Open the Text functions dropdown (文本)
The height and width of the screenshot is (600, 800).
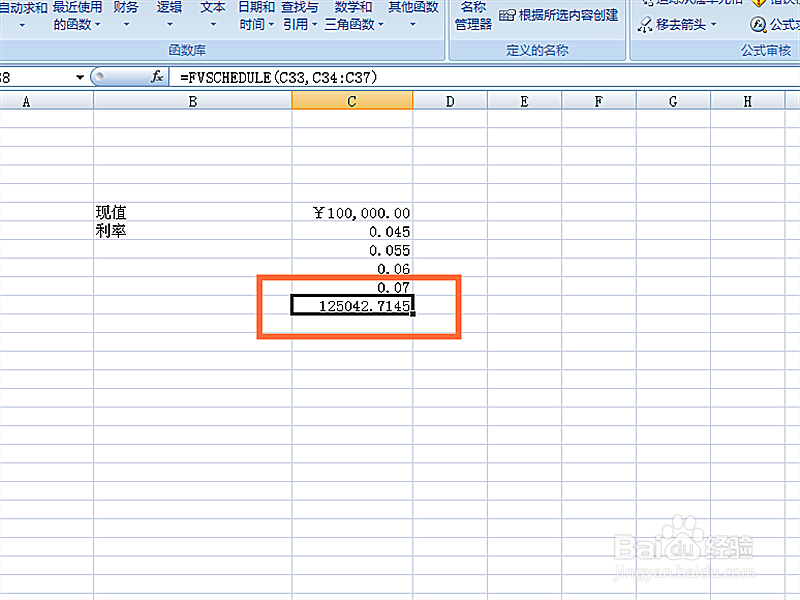point(213,16)
